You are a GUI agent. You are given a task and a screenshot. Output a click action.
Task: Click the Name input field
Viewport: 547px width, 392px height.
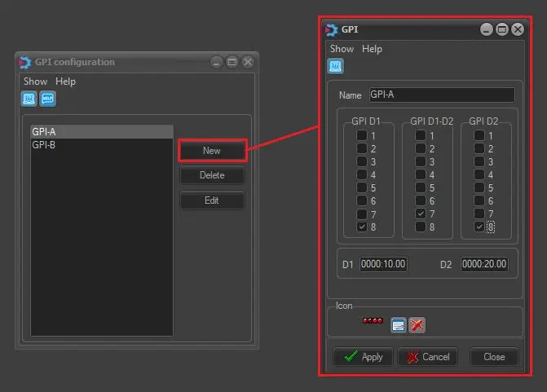441,95
